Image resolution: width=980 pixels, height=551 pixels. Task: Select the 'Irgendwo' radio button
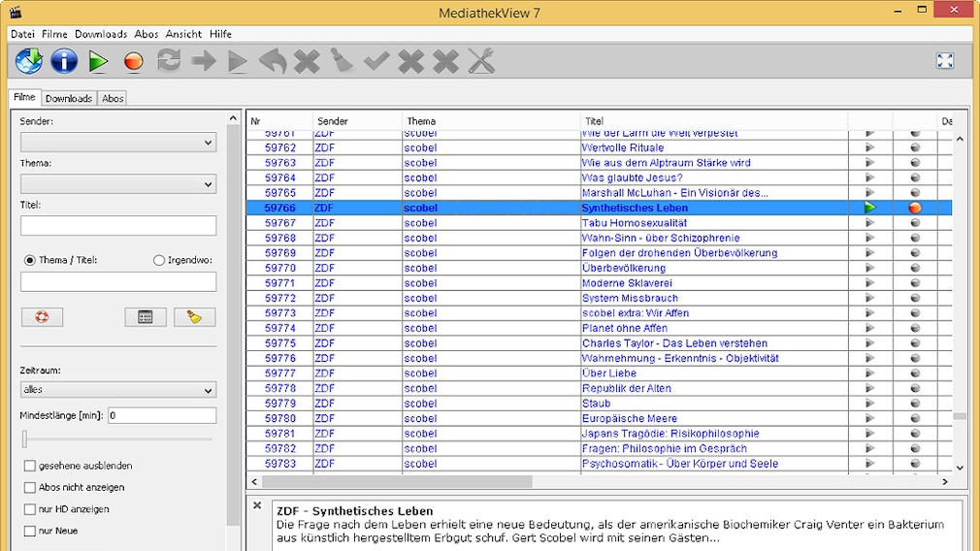coord(159,260)
